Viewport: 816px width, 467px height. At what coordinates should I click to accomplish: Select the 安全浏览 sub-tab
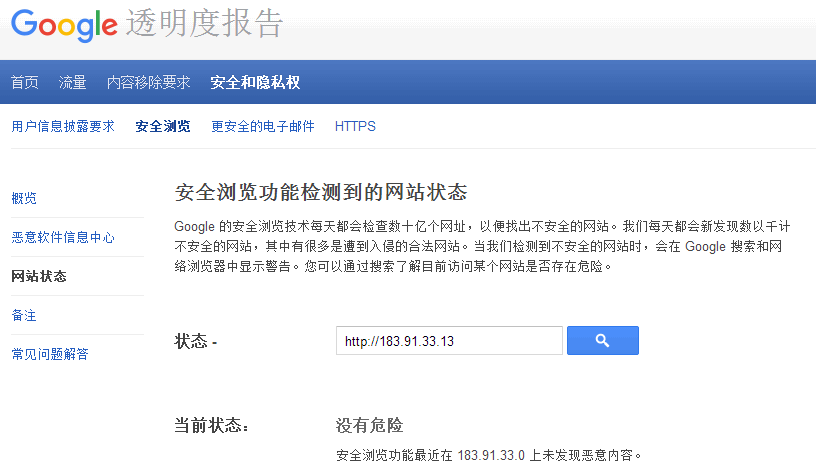click(163, 127)
